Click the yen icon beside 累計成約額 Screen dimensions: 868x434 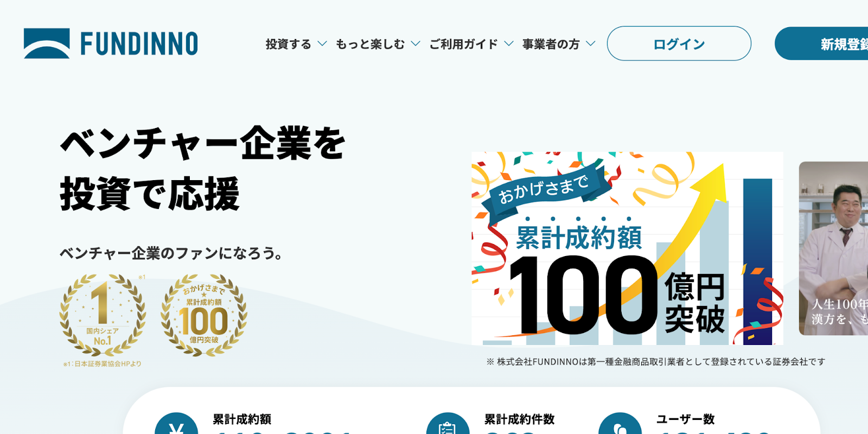point(176,424)
